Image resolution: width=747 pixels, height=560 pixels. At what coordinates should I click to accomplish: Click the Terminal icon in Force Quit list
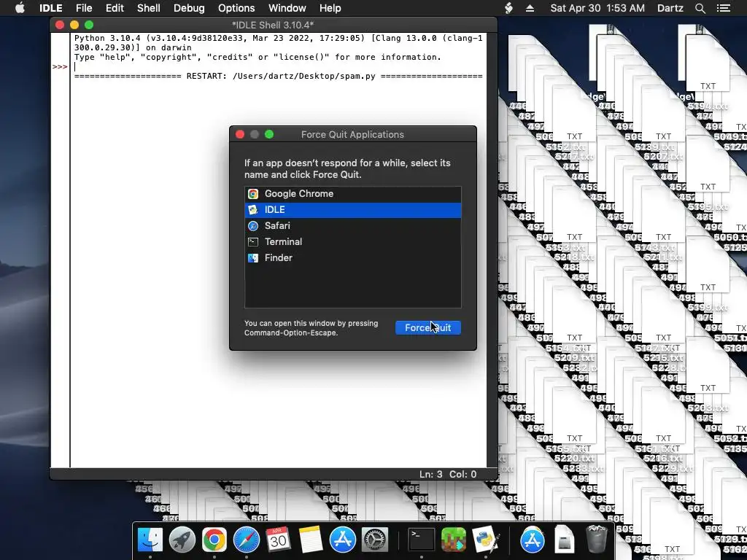coord(253,242)
